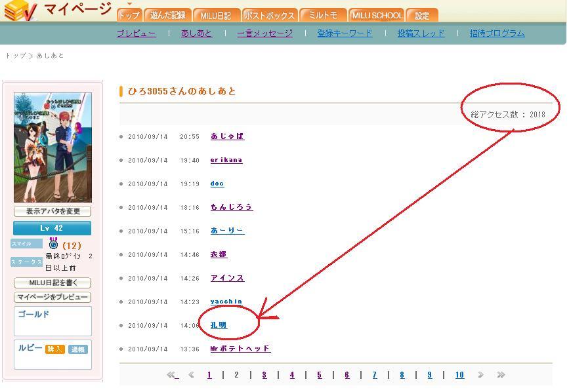Open the トップ tab
The width and height of the screenshot is (569, 392).
pos(129,15)
